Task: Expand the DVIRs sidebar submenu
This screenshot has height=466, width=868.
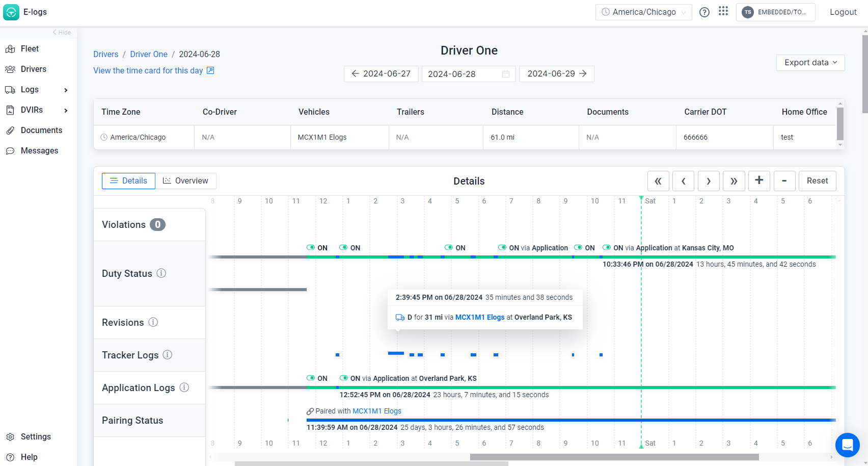Action: [x=66, y=110]
